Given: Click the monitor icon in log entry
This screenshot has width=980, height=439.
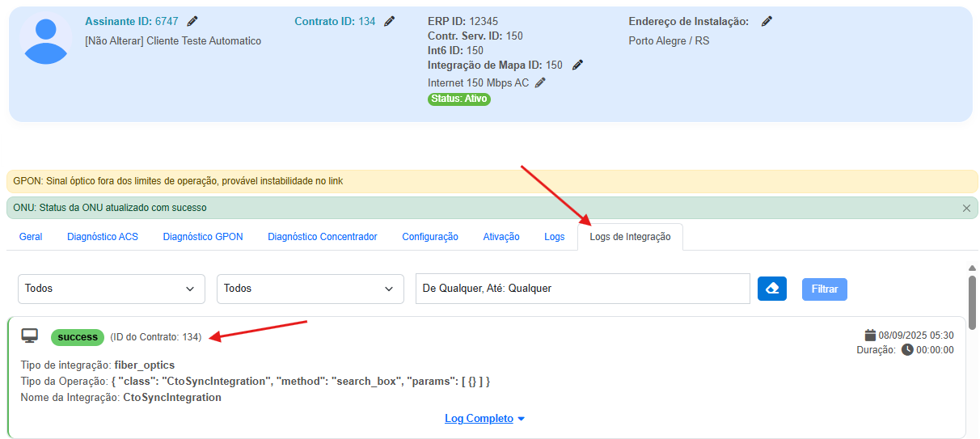Looking at the screenshot, I should [30, 336].
